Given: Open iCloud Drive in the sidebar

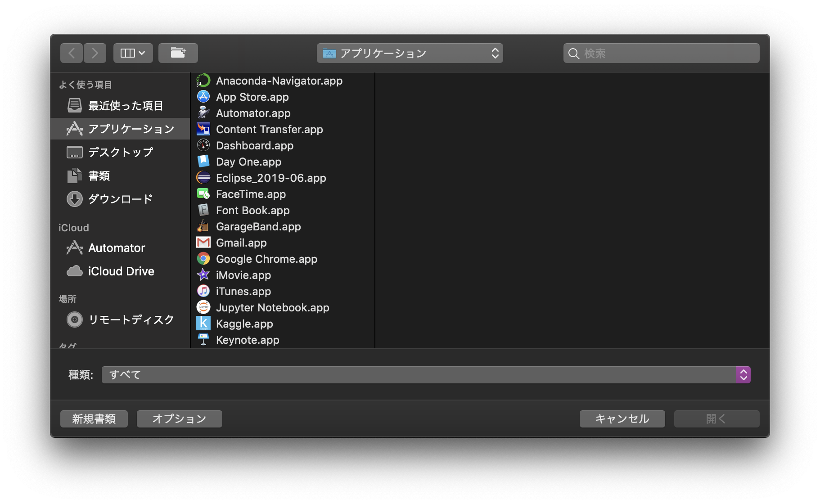Looking at the screenshot, I should [x=121, y=271].
